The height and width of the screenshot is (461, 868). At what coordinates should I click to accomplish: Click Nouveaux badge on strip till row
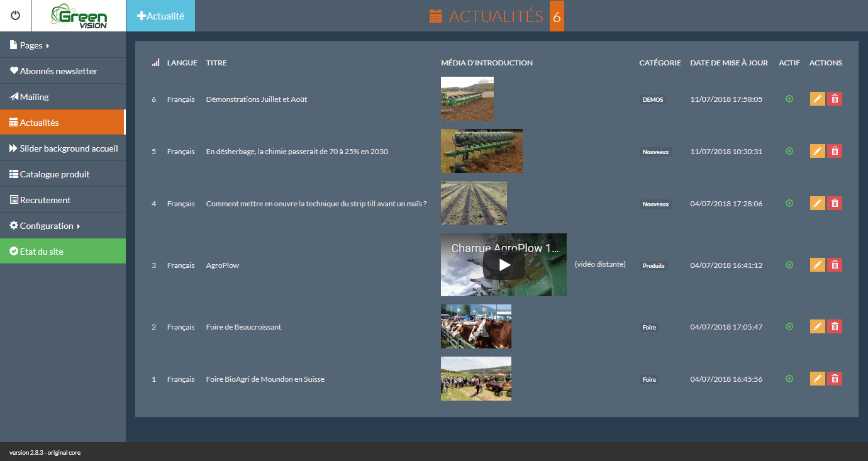(655, 204)
